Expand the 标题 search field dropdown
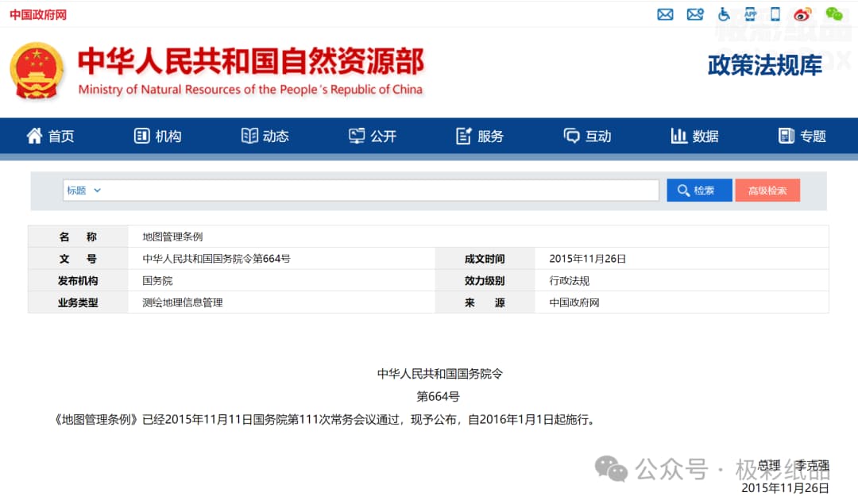Image resolution: width=858 pixels, height=504 pixels. point(83,190)
